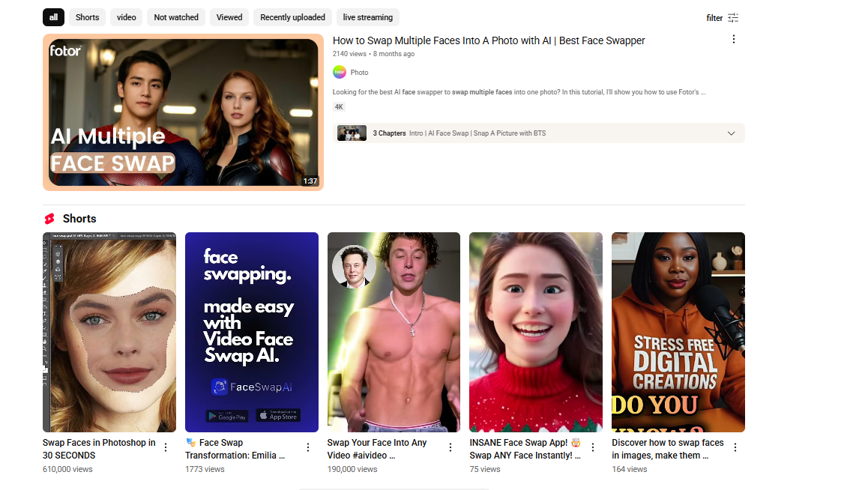Click the chapters preview thumbnail
Image resolution: width=868 pixels, height=490 pixels.
point(352,133)
